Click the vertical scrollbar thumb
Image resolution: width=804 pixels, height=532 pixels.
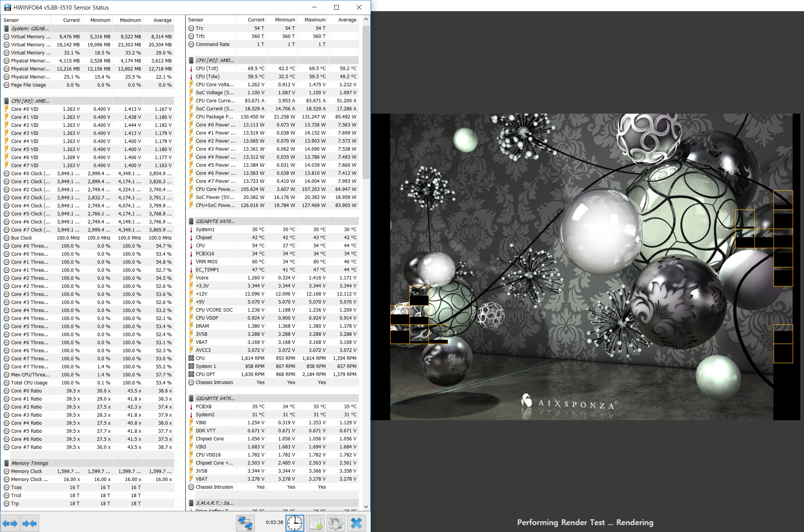click(x=366, y=102)
